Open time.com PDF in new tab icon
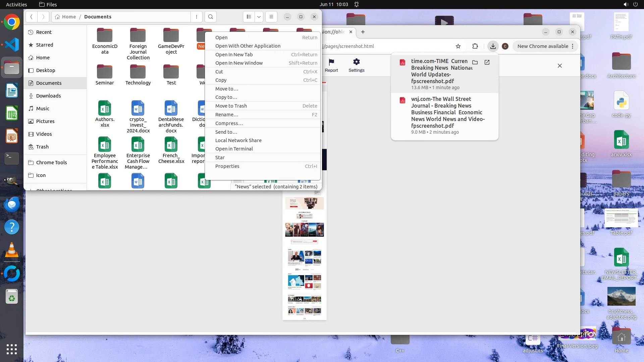 tap(487, 62)
